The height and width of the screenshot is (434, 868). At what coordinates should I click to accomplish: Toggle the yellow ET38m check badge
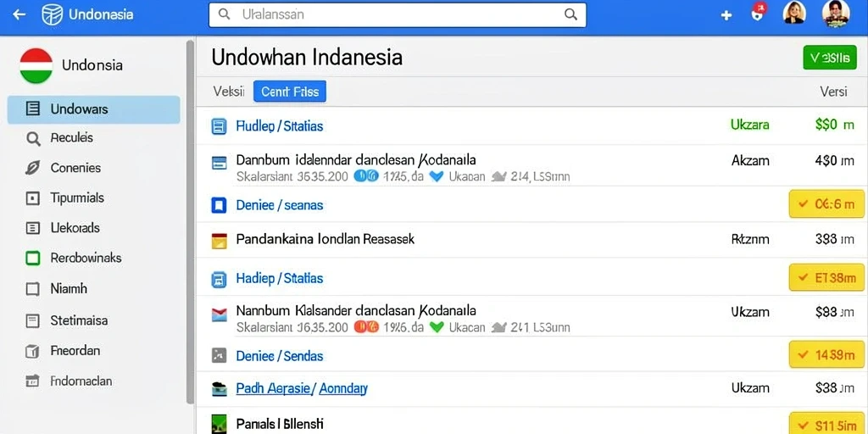[x=826, y=278]
